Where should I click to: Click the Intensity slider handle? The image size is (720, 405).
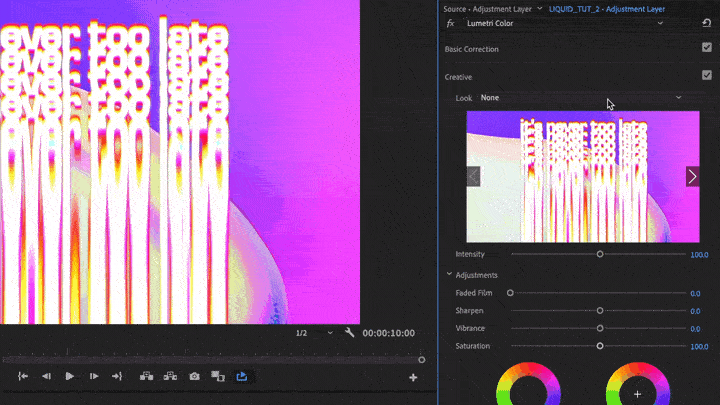[x=600, y=254]
